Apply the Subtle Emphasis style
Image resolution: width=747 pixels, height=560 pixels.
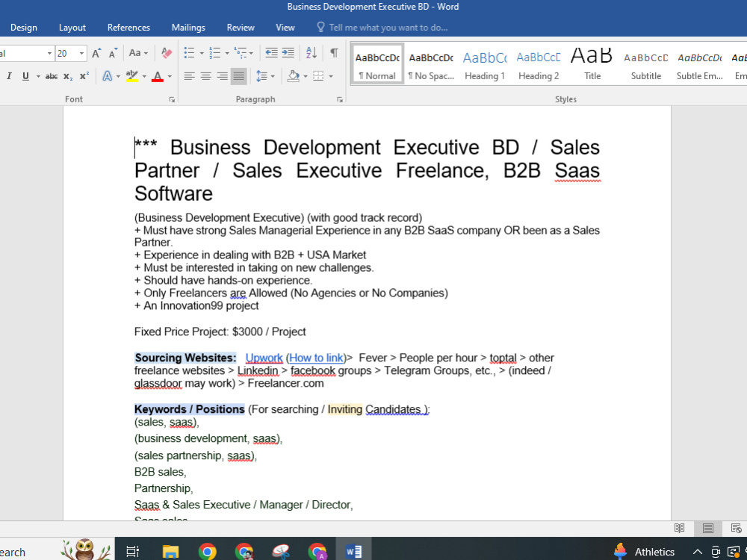[700, 65]
